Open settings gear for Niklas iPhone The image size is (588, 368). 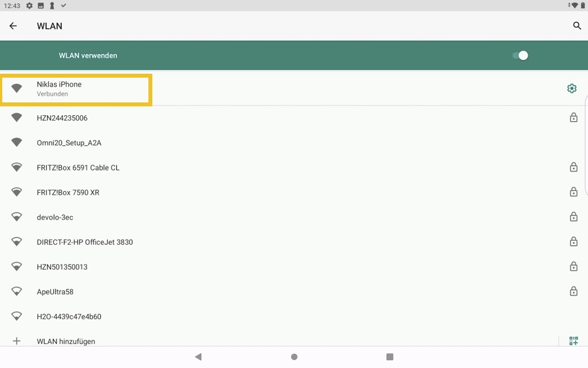pos(572,88)
